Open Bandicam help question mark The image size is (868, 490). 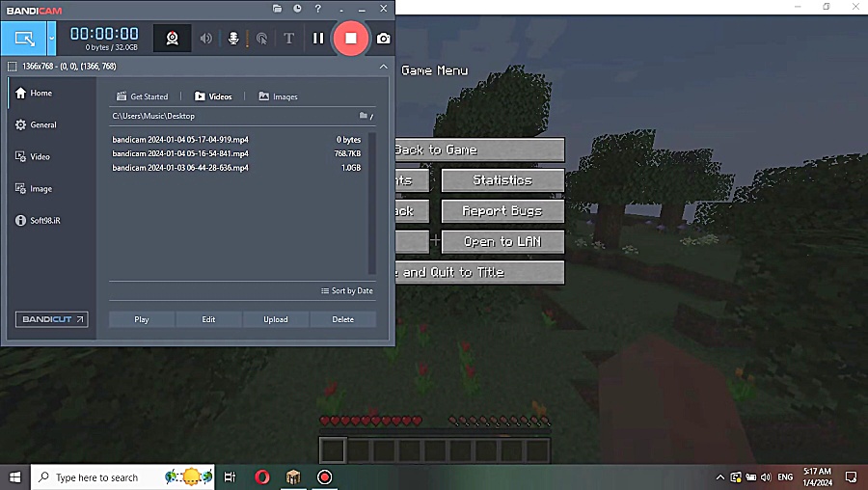pyautogui.click(x=317, y=9)
